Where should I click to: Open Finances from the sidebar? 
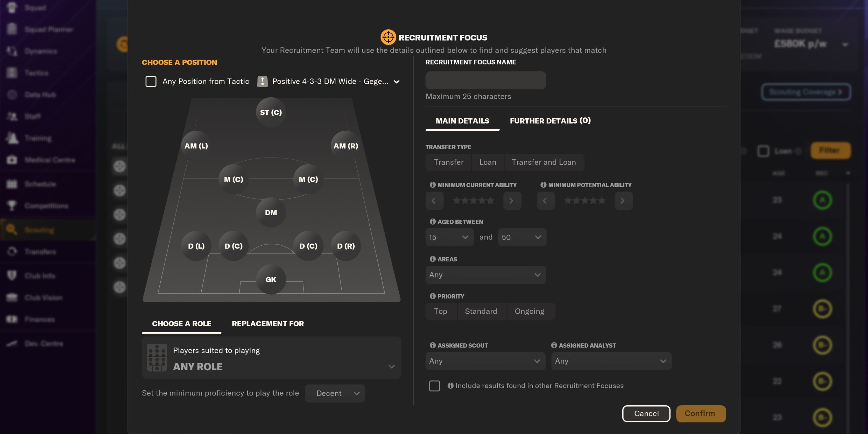tap(12, 319)
